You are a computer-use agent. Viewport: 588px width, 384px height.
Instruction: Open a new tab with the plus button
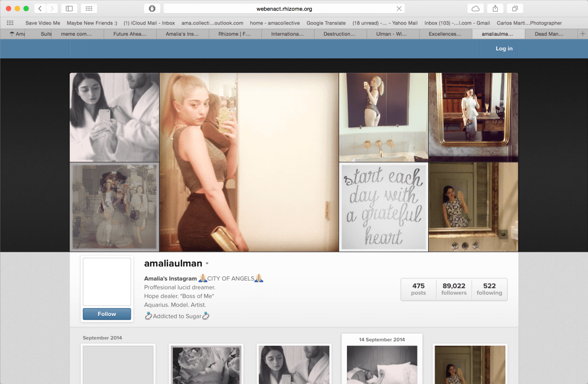583,34
